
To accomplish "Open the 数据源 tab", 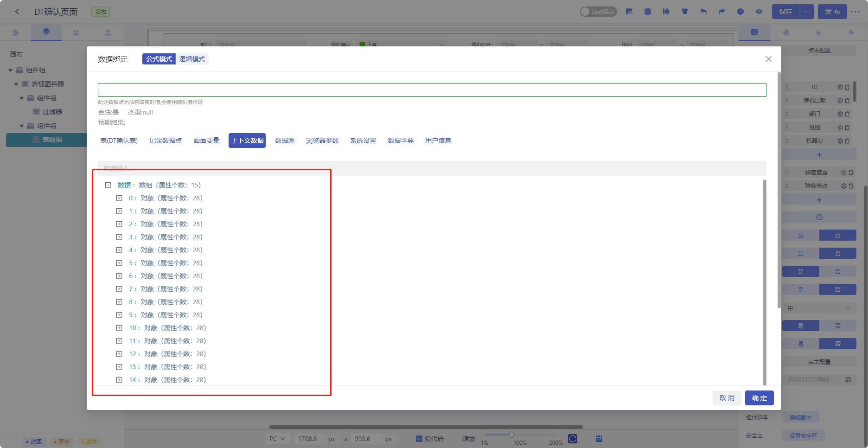I will point(285,141).
